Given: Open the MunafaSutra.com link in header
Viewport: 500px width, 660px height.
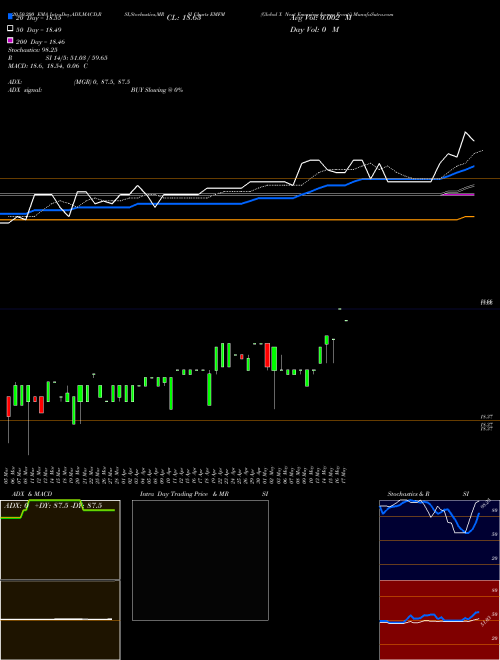Looking at the screenshot, I should click(373, 14).
